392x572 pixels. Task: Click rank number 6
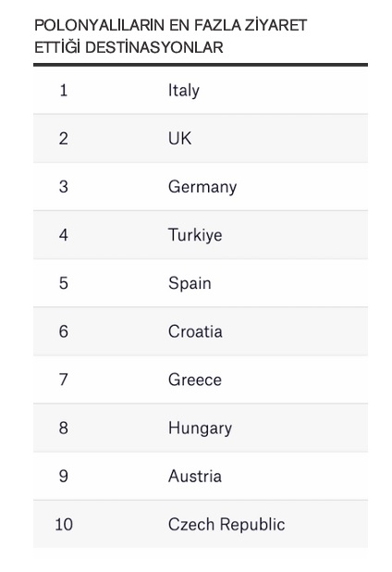(64, 331)
